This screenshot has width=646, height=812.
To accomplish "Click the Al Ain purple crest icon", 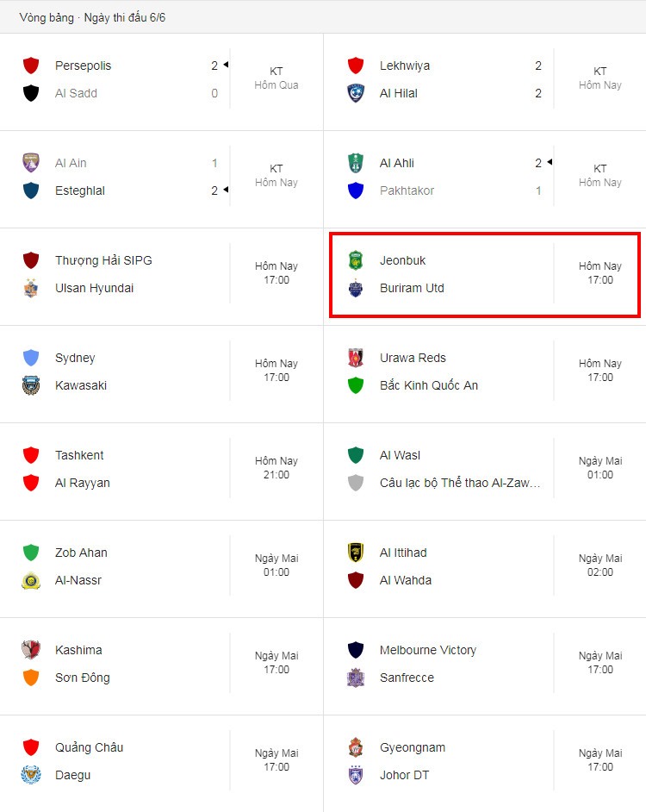I will coord(31,163).
